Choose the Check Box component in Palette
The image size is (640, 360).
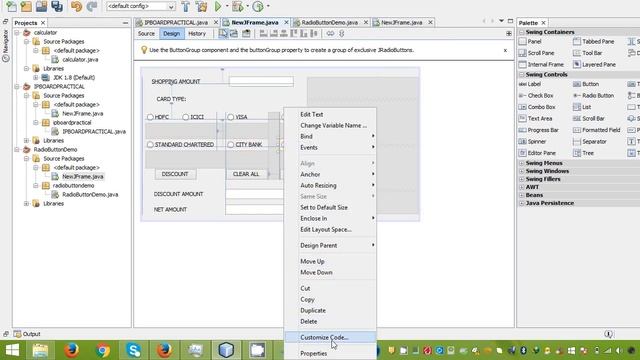pos(536,96)
